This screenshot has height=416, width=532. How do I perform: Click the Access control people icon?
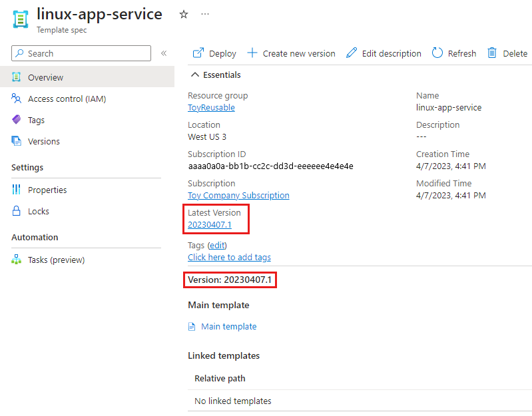[16, 99]
